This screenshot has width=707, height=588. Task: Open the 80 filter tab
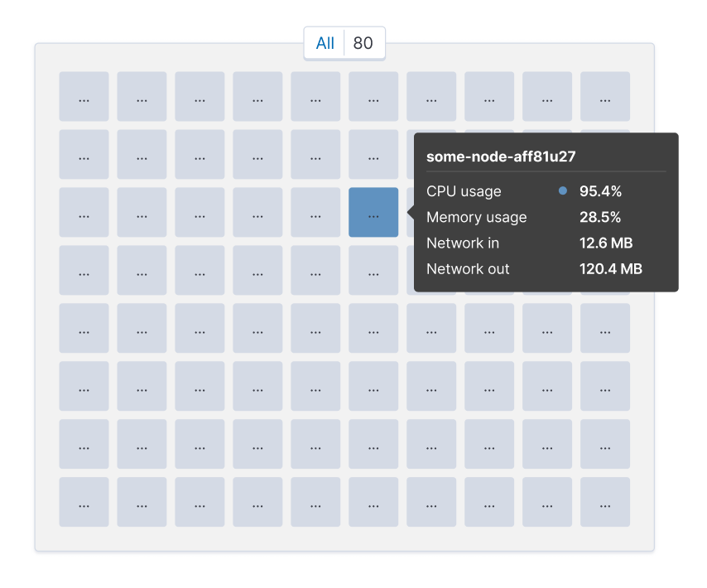point(362,43)
